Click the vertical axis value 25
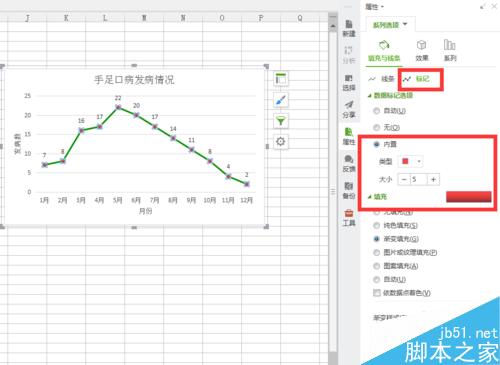Image resolution: width=500 pixels, height=365 pixels. 27,96
